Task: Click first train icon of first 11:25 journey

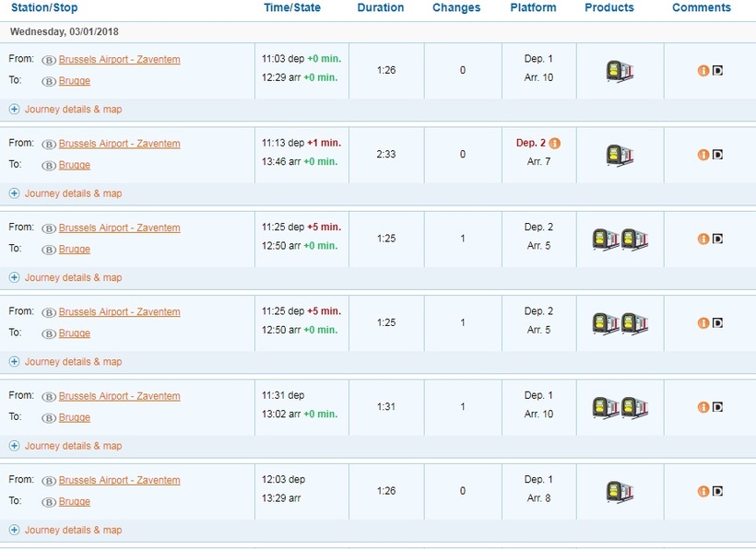Action: point(606,239)
